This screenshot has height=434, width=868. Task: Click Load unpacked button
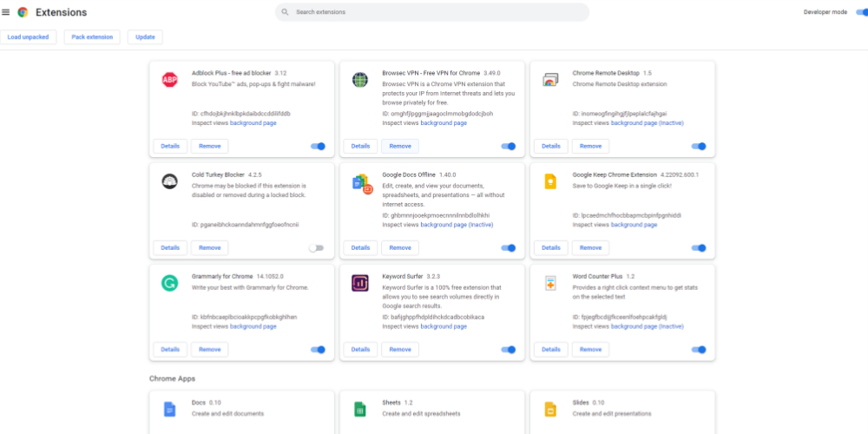pyautogui.click(x=29, y=37)
